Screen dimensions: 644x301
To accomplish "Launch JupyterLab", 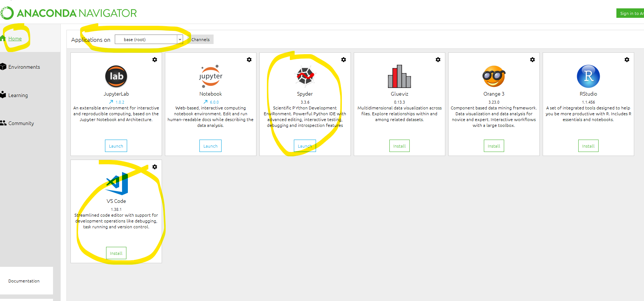I will coord(116,146).
